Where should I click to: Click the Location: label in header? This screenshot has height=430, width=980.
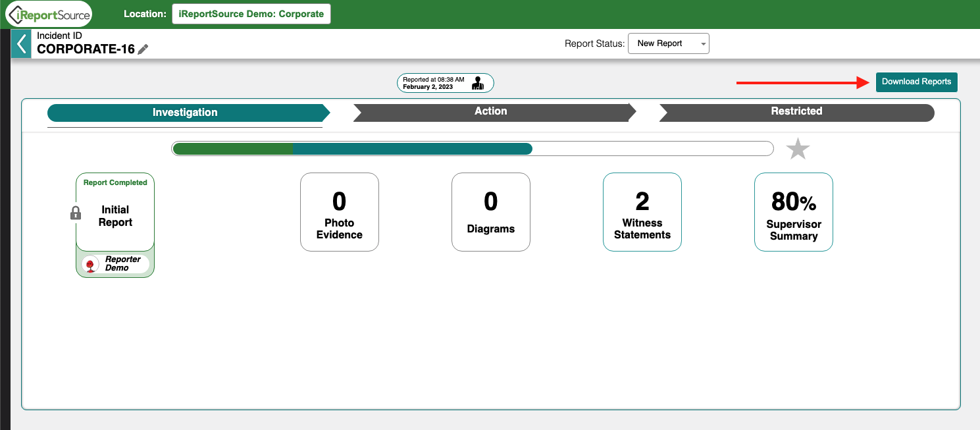point(145,14)
